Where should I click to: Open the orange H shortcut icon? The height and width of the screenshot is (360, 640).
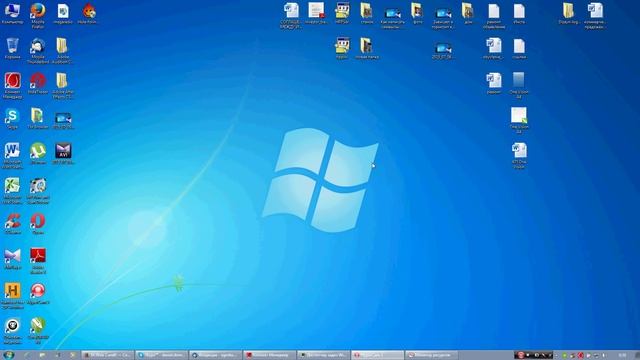[x=12, y=291]
